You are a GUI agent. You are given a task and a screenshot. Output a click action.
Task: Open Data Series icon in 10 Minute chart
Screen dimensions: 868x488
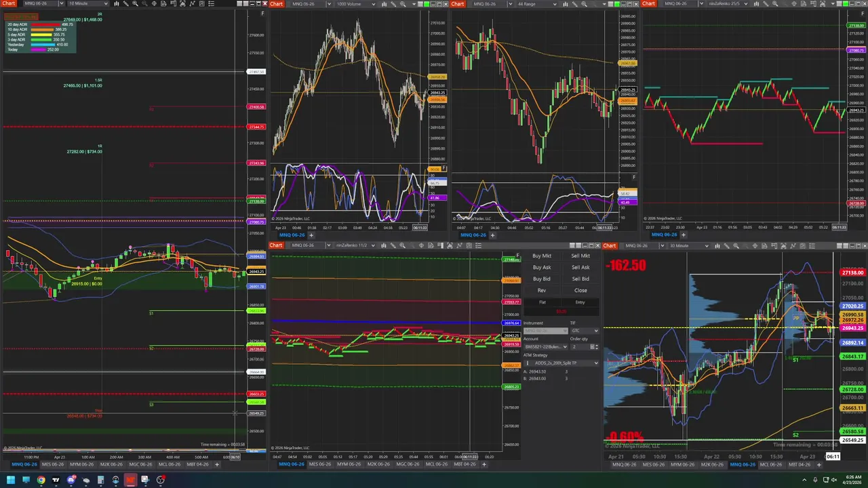click(x=182, y=4)
